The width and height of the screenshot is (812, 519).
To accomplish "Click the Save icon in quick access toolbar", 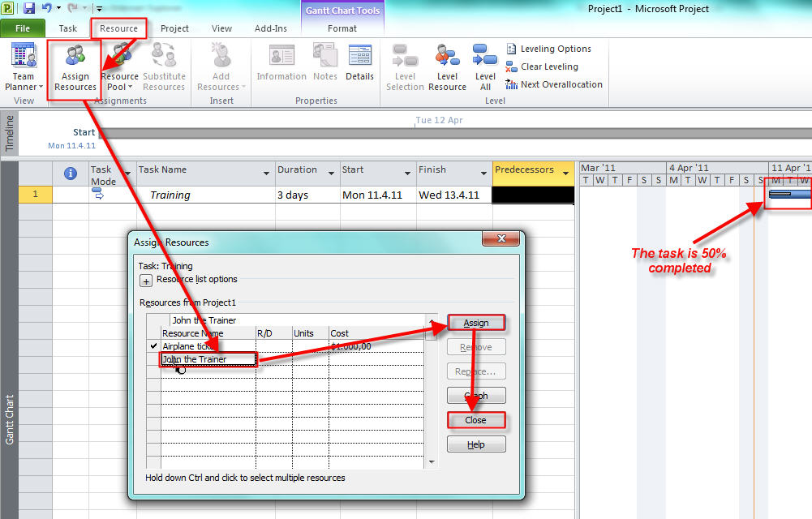I will tap(29, 9).
